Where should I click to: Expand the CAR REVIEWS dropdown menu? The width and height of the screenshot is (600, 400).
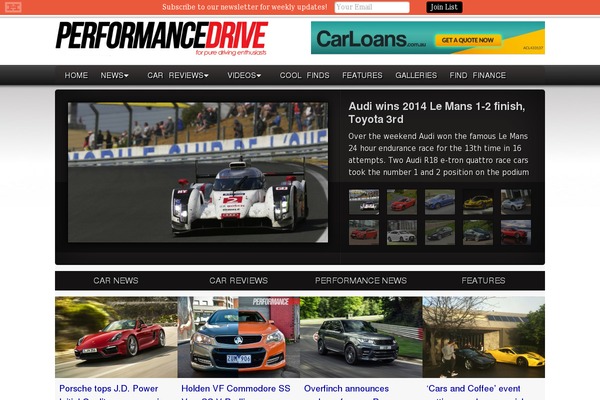pos(178,75)
